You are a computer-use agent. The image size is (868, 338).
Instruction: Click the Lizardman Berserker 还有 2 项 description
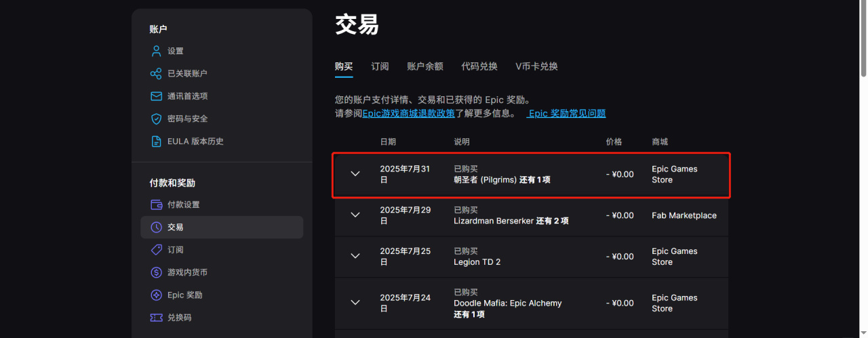click(511, 221)
